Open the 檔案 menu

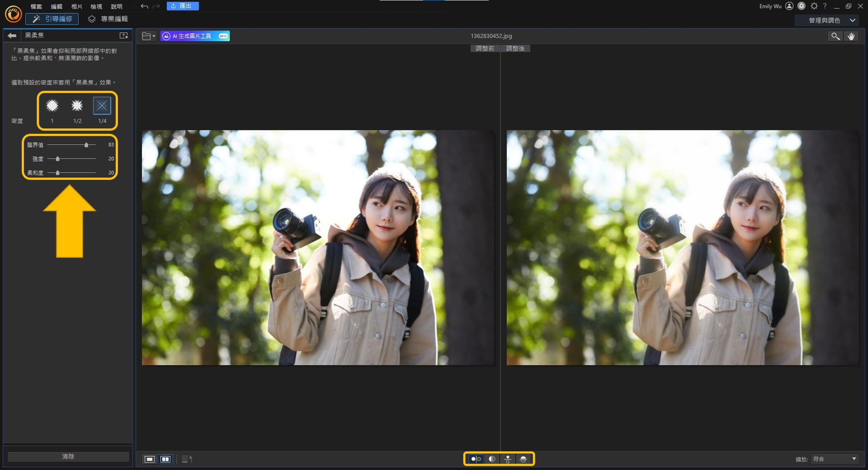click(x=36, y=7)
